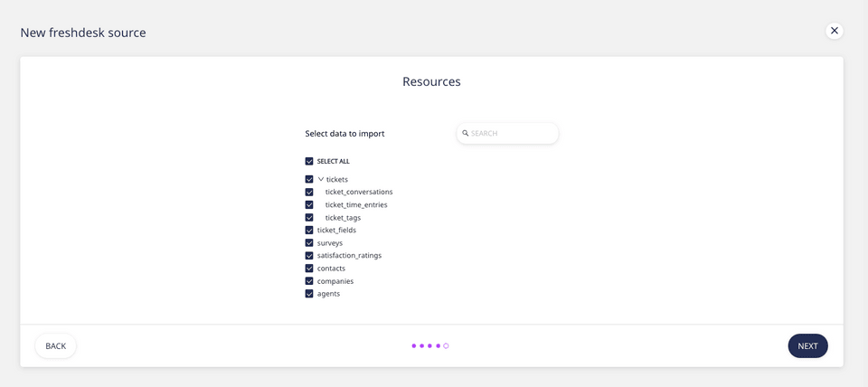Image resolution: width=868 pixels, height=387 pixels.
Task: Click the ticket_time_entries label
Action: (356, 205)
